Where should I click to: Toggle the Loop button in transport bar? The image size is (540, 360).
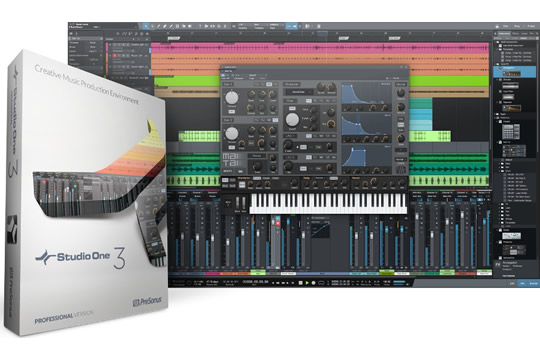(321, 283)
